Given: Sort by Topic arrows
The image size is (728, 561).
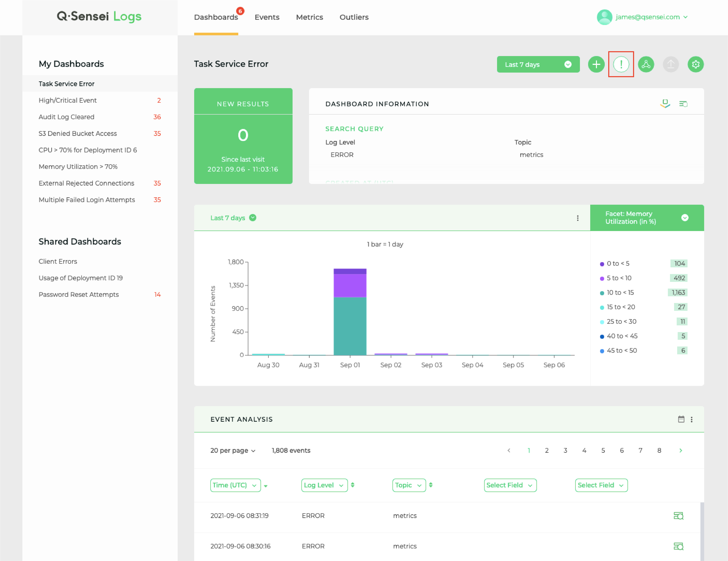Looking at the screenshot, I should [x=431, y=485].
